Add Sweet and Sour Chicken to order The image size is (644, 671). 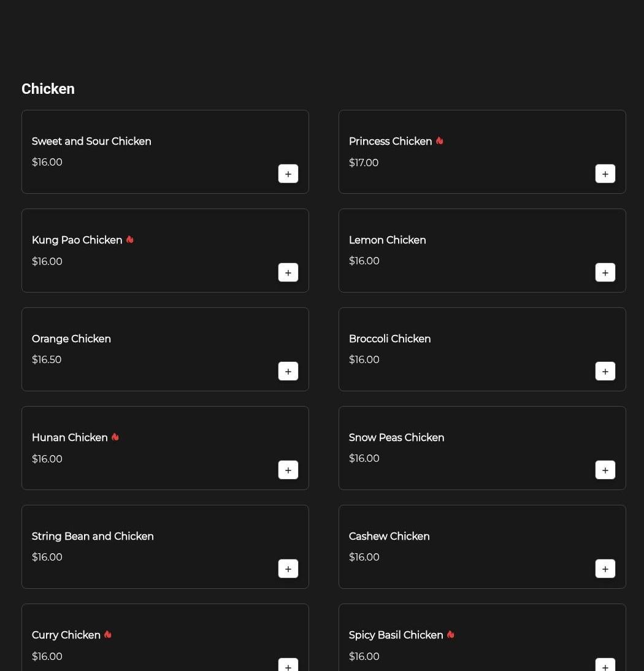click(288, 174)
